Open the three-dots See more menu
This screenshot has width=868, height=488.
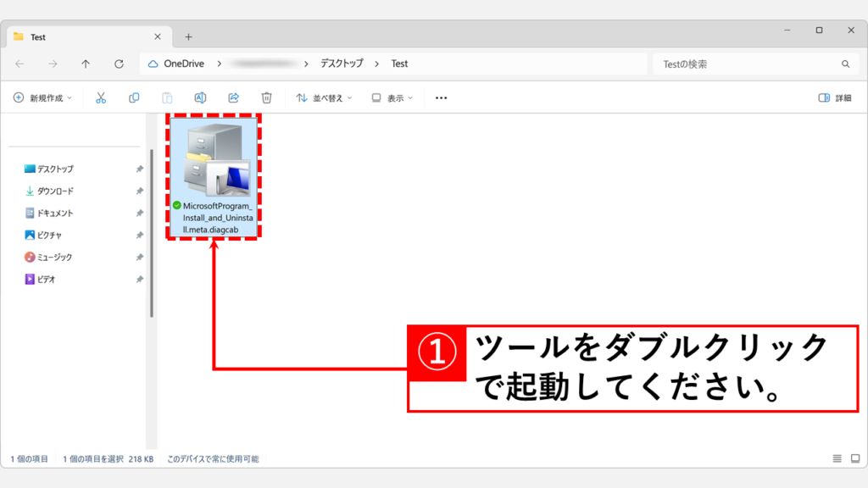[441, 98]
